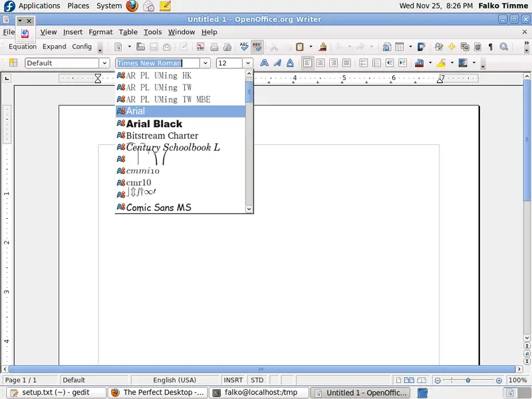Open Page Preview icon
This screenshot has height=399, width=532.
227,47
